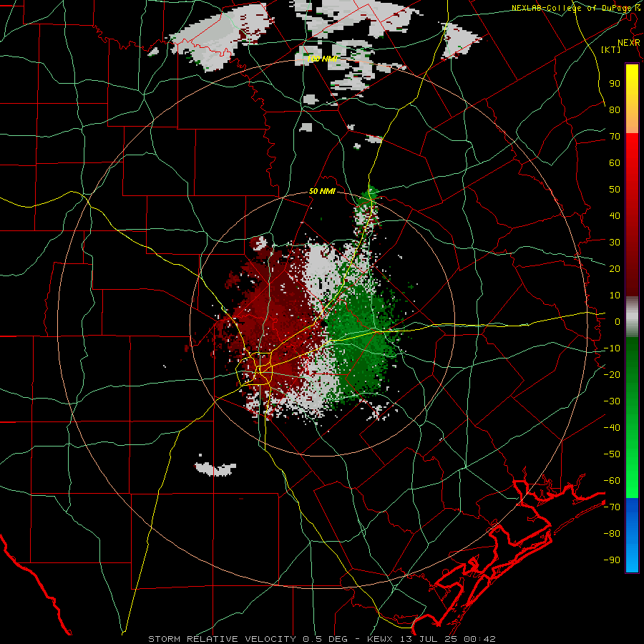
Task: Click the -50 value on velocity scale
Action: tap(612, 454)
